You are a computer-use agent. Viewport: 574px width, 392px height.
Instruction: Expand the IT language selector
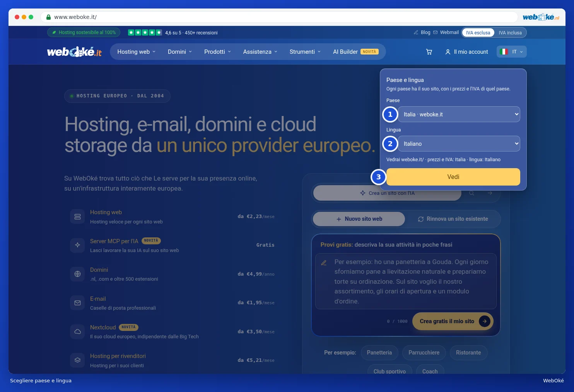pyautogui.click(x=512, y=52)
